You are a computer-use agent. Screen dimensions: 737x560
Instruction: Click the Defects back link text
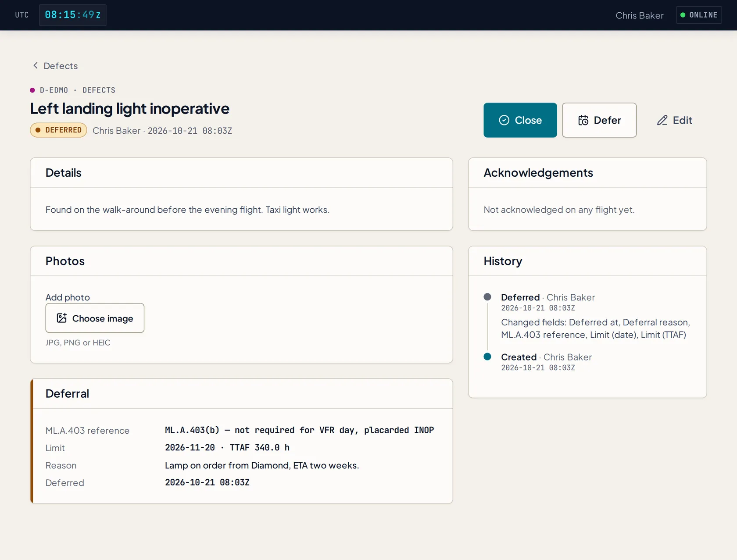61,66
